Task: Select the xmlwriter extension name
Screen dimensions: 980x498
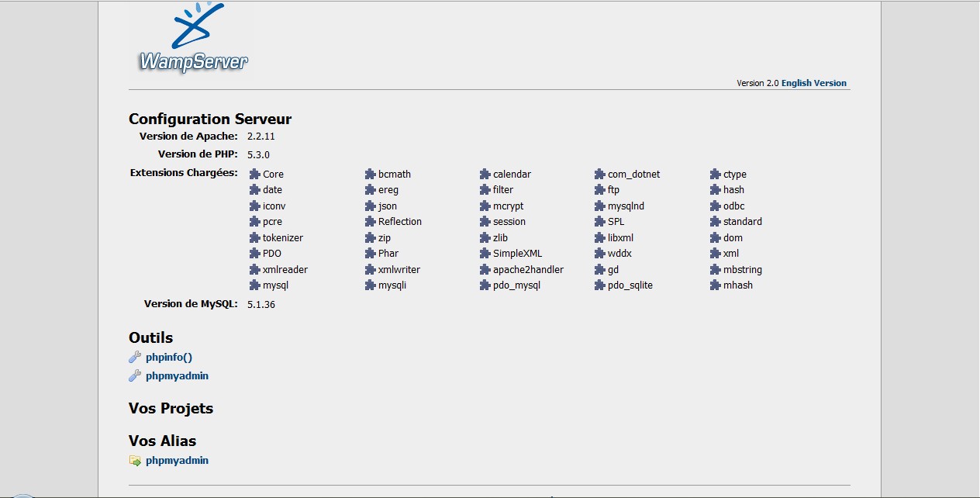Action: (399, 270)
